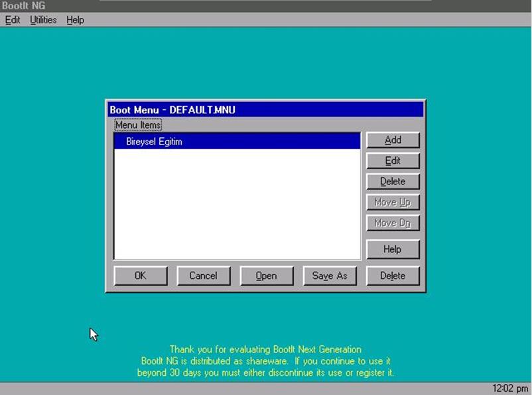Click the Delete button below Edit
This screenshot has height=395, width=532.
[393, 182]
